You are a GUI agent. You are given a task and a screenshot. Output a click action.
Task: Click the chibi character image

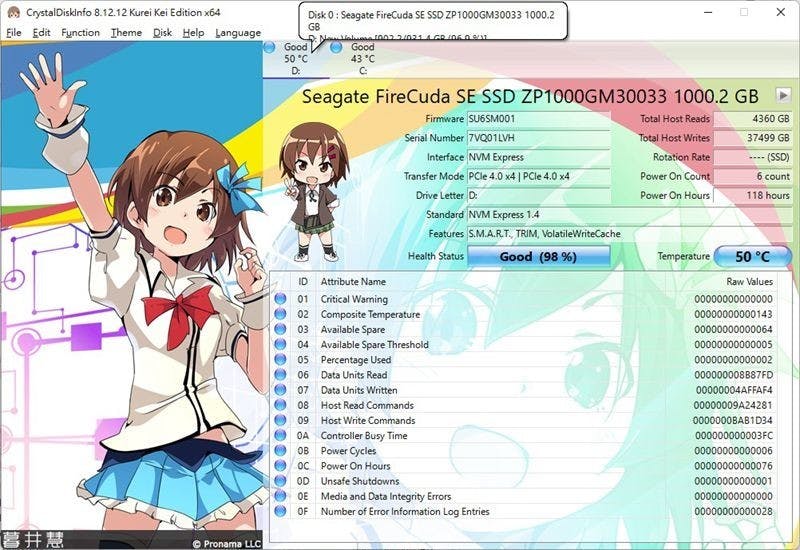pos(312,191)
